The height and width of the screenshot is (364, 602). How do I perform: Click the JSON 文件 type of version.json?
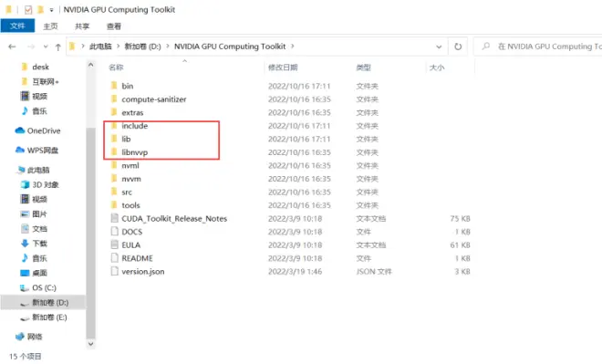[x=374, y=272]
